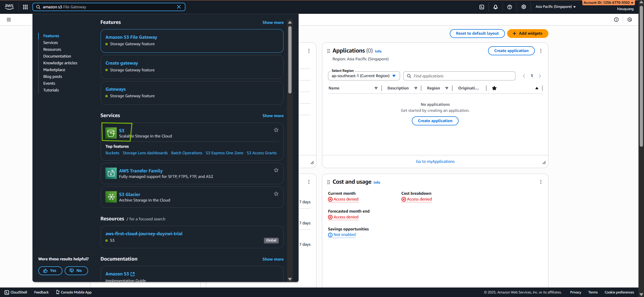Favorite AWS Transfer Family with the star
The image size is (644, 297).
coord(276,170)
